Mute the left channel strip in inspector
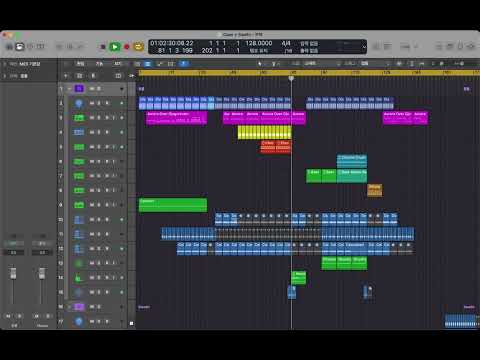The image size is (480, 360). pos(8,316)
